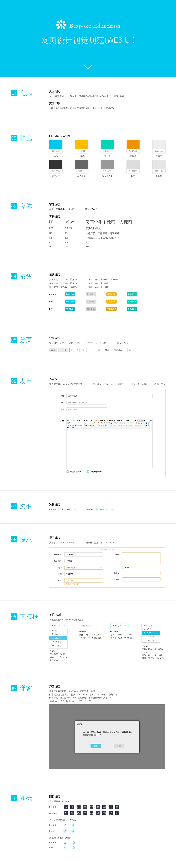Click the chat bubble icon in navigation normal row

pos(91,807)
